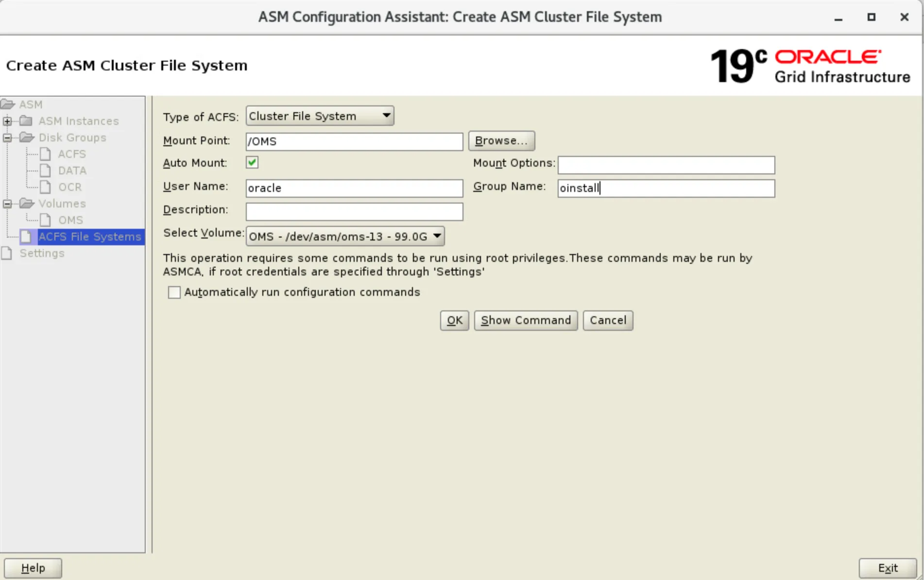Expand the ASM Instances tree node
Screen dimensions: 924x580
[7, 121]
